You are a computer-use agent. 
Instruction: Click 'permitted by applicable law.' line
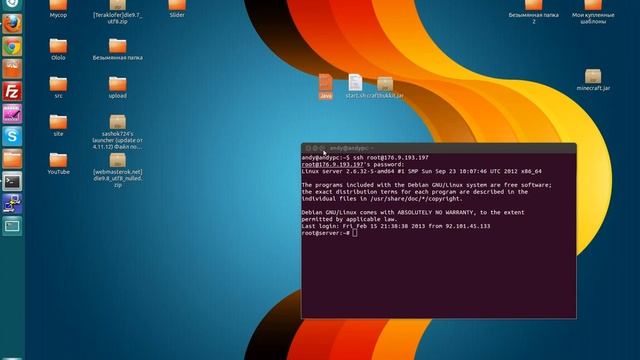tap(349, 219)
